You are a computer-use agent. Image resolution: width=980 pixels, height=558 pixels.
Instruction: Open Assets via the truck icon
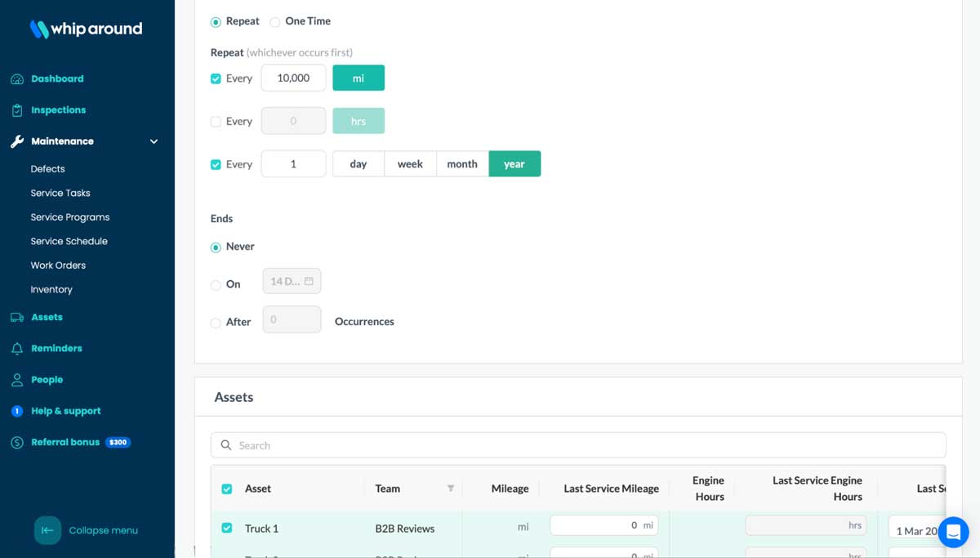tap(18, 317)
